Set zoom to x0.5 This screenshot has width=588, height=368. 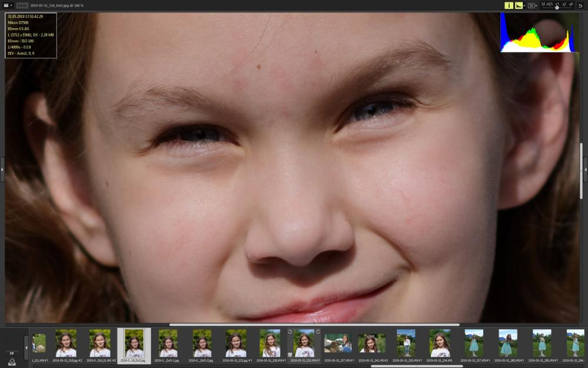pyautogui.click(x=550, y=4)
